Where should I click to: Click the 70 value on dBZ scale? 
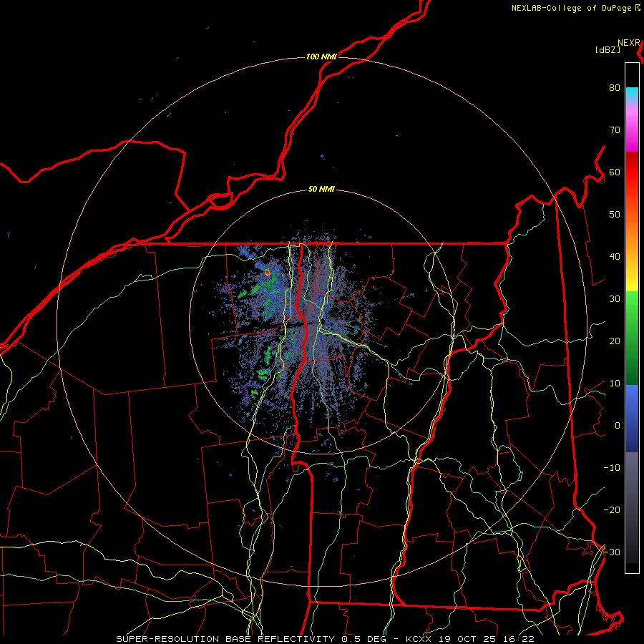click(615, 130)
